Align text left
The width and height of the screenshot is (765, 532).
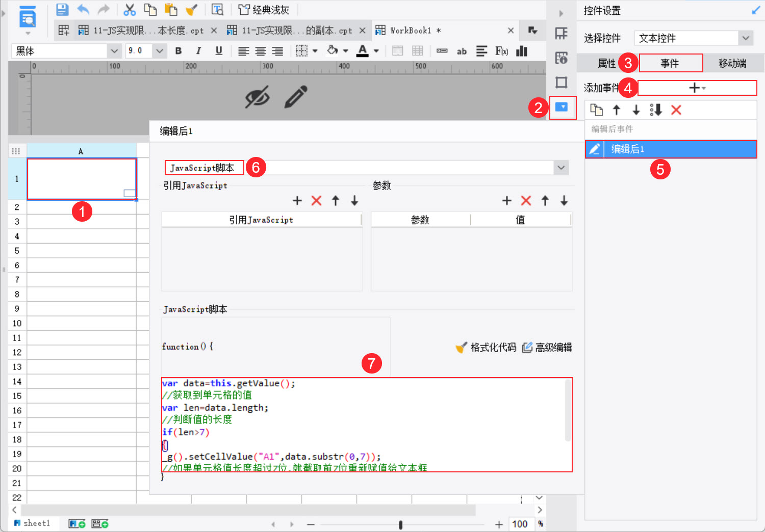(244, 51)
